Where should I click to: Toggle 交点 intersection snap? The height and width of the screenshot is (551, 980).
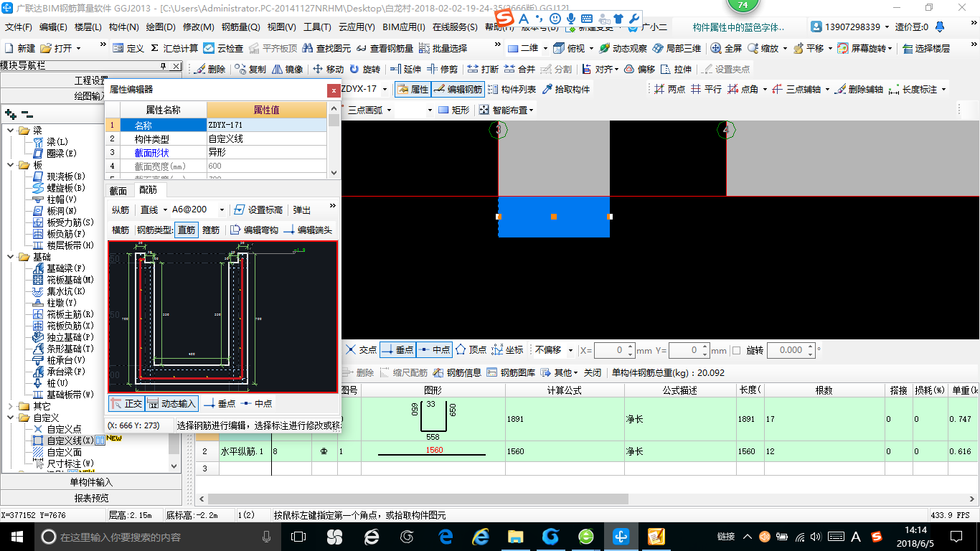click(361, 349)
